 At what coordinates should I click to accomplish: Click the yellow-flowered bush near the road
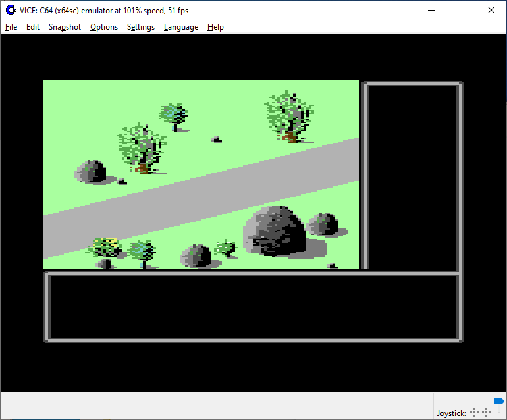105,248
